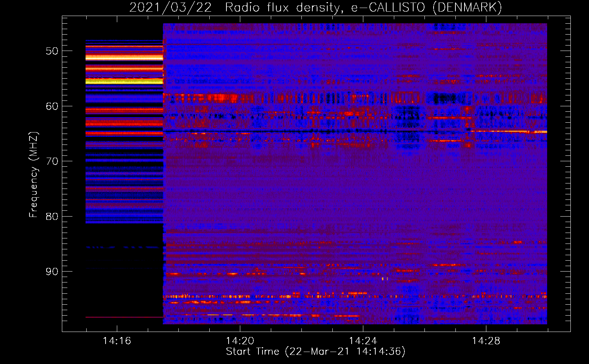The image size is (589, 364).
Task: Click the 14:20 time tick label
Action: tap(240, 341)
